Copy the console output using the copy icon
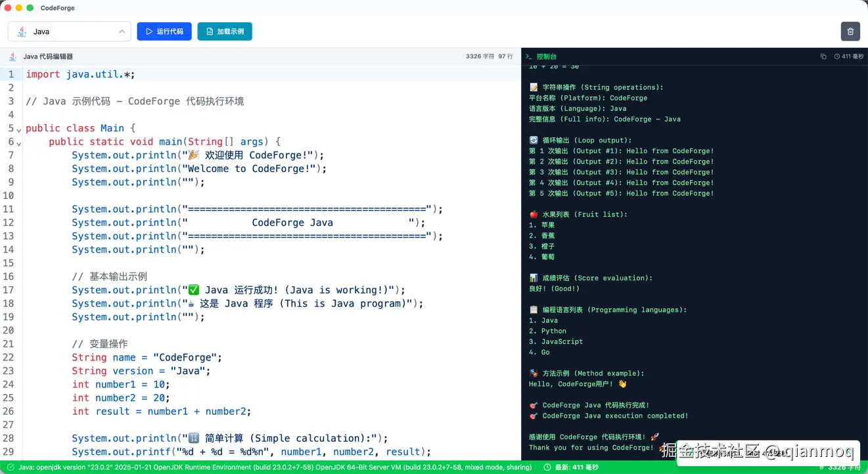 824,56
